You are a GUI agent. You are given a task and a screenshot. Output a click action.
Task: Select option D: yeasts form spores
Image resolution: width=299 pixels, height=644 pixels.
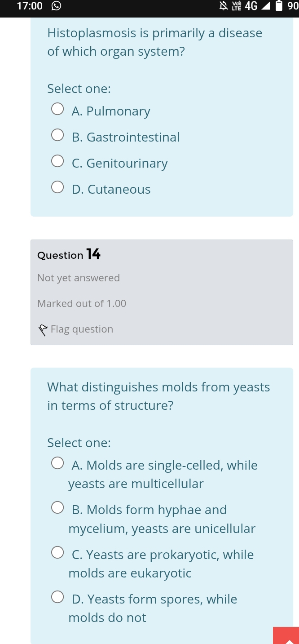(x=57, y=597)
